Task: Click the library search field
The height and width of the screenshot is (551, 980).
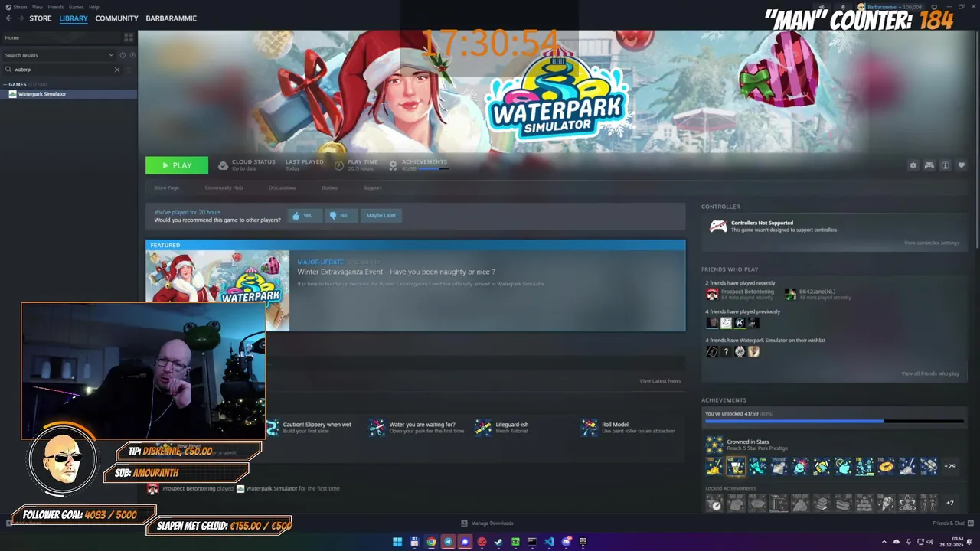Action: click(x=63, y=70)
